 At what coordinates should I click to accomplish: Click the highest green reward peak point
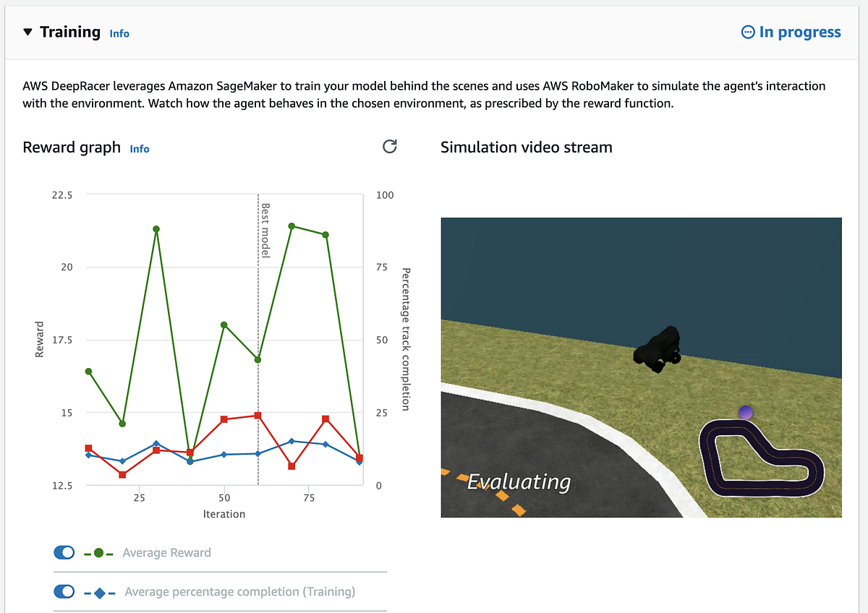click(292, 226)
